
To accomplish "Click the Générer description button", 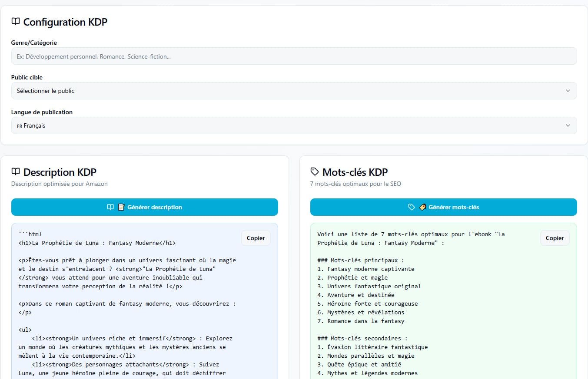I will pyautogui.click(x=144, y=207).
